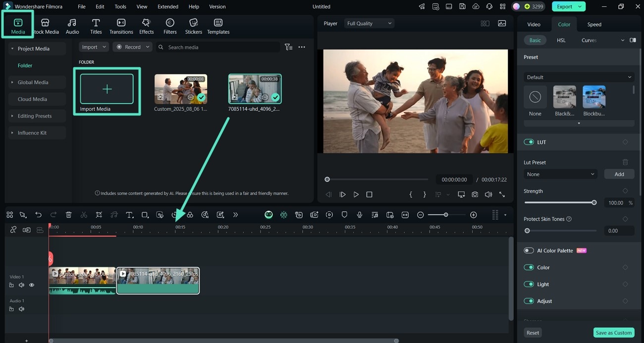The image size is (644, 343).
Task: Open the Transitions panel
Action: point(121,26)
